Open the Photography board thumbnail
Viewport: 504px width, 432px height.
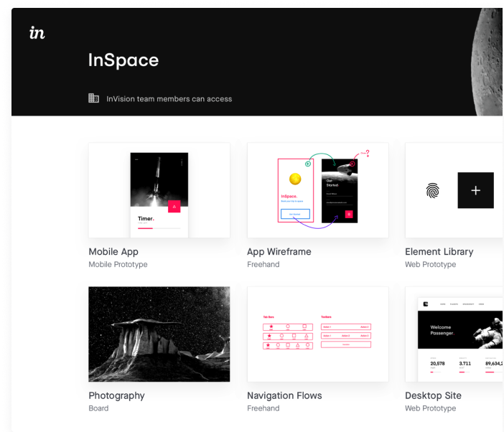point(159,334)
